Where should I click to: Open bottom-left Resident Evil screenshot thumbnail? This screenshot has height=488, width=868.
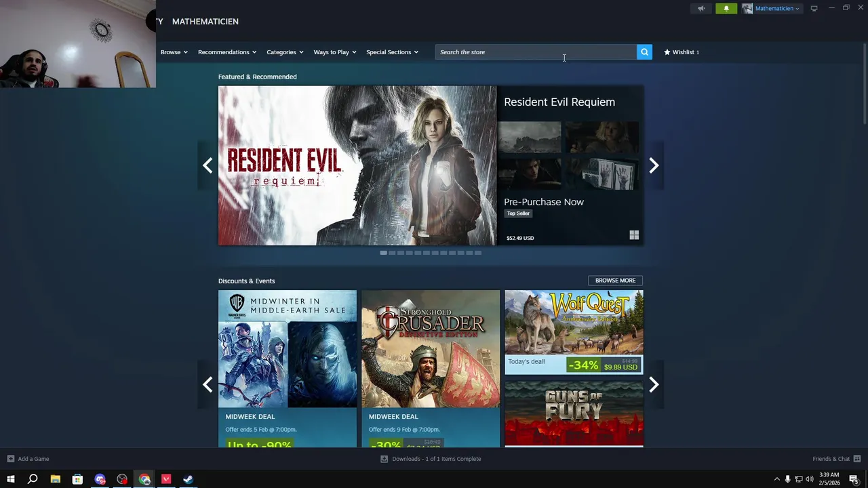530,174
